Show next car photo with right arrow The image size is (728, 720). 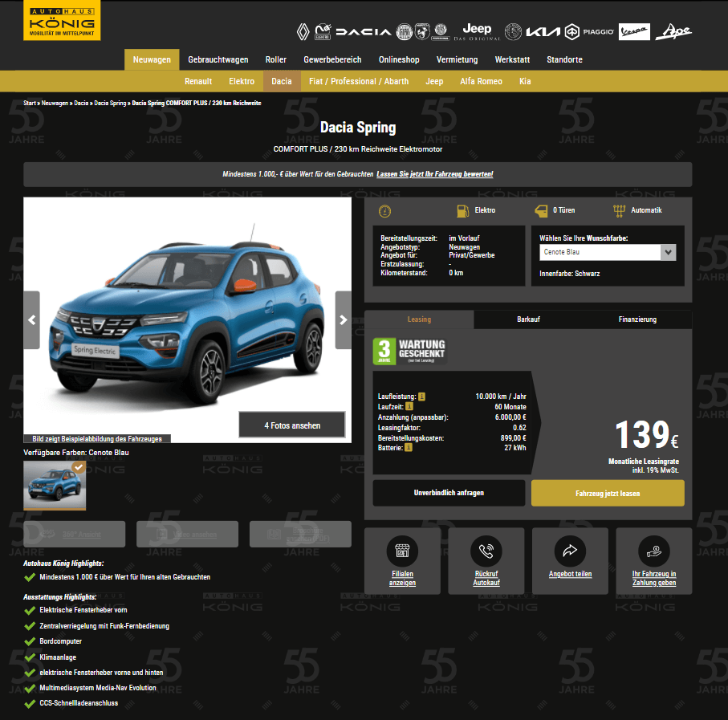click(x=343, y=319)
